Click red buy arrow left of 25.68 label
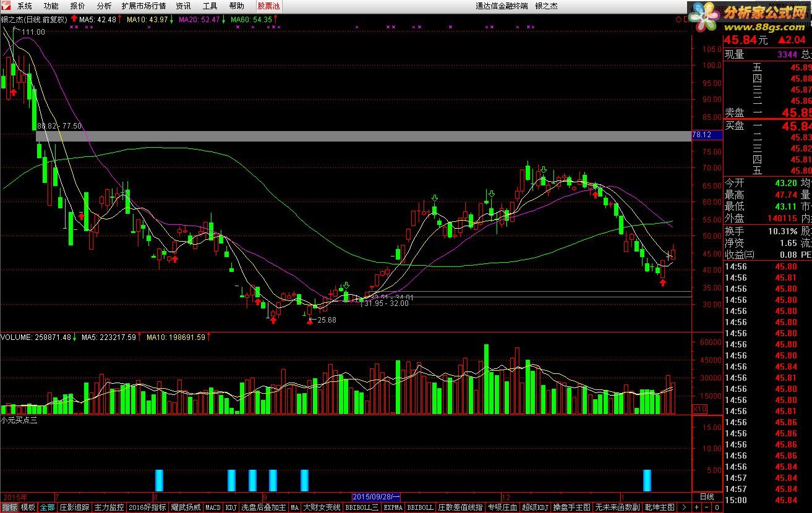The width and height of the screenshot is (812, 513). coord(310,320)
